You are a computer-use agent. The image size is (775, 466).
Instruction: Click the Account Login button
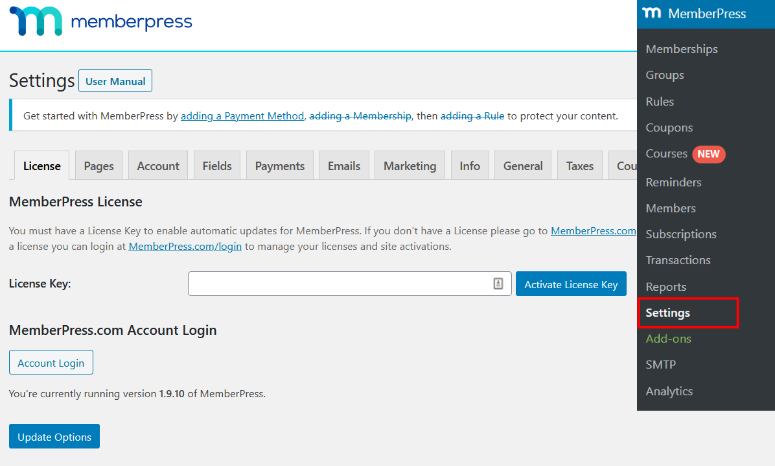(51, 363)
